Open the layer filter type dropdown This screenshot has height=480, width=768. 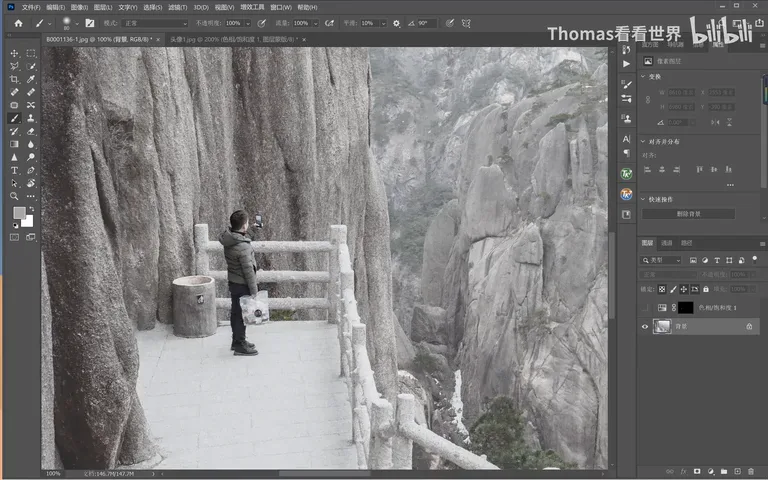click(x=661, y=260)
